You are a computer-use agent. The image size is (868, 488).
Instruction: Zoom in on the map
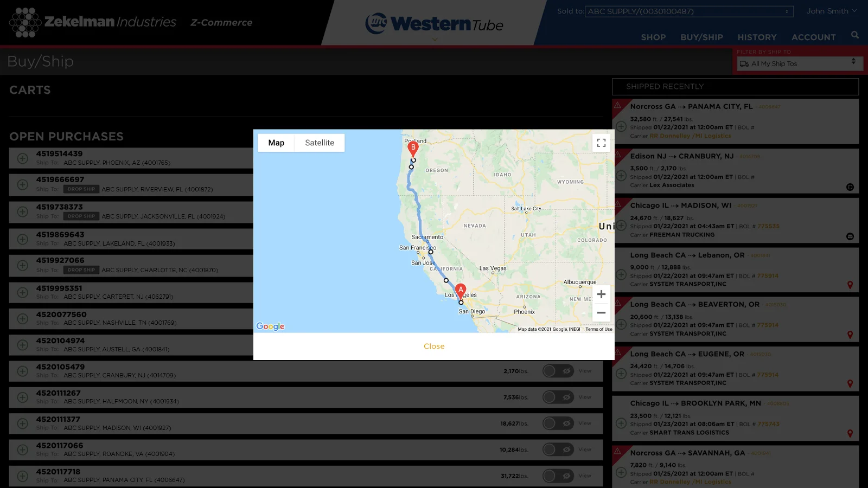601,294
